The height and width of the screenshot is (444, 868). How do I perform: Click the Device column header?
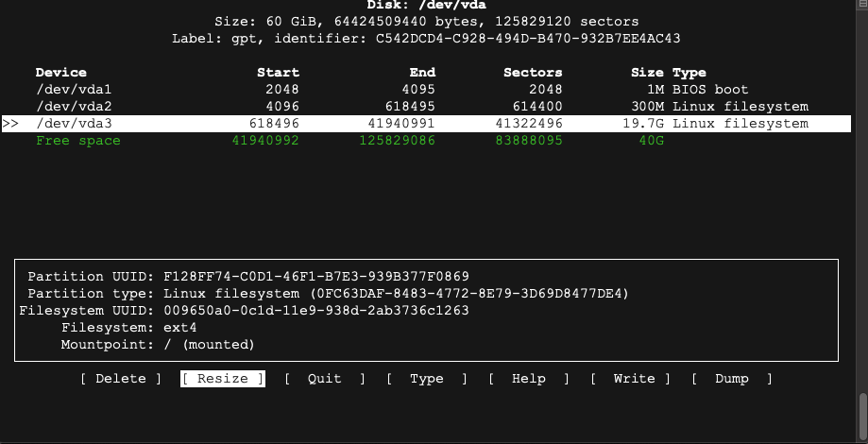[x=60, y=73]
